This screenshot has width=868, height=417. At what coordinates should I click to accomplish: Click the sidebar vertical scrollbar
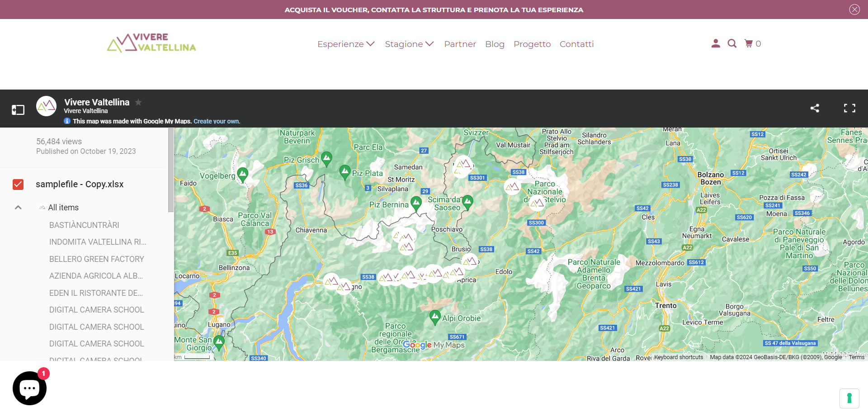coord(170,170)
